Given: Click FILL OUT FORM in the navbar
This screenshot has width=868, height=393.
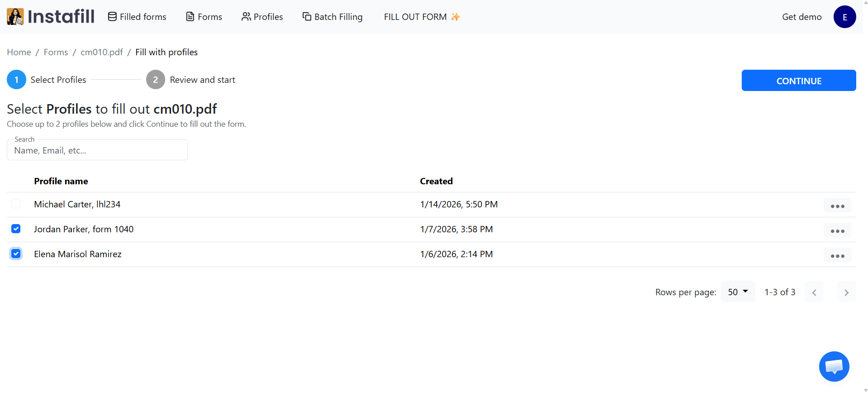Looking at the screenshot, I should click(x=422, y=17).
